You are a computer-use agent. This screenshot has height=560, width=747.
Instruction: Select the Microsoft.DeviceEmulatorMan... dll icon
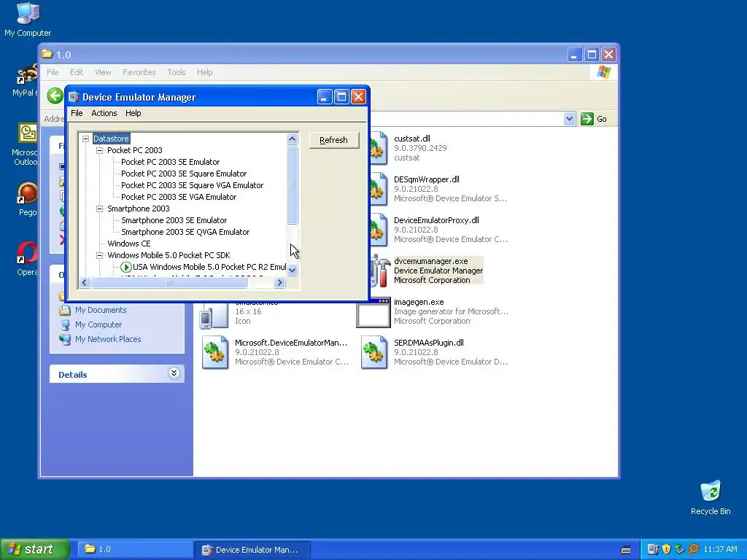pos(215,352)
